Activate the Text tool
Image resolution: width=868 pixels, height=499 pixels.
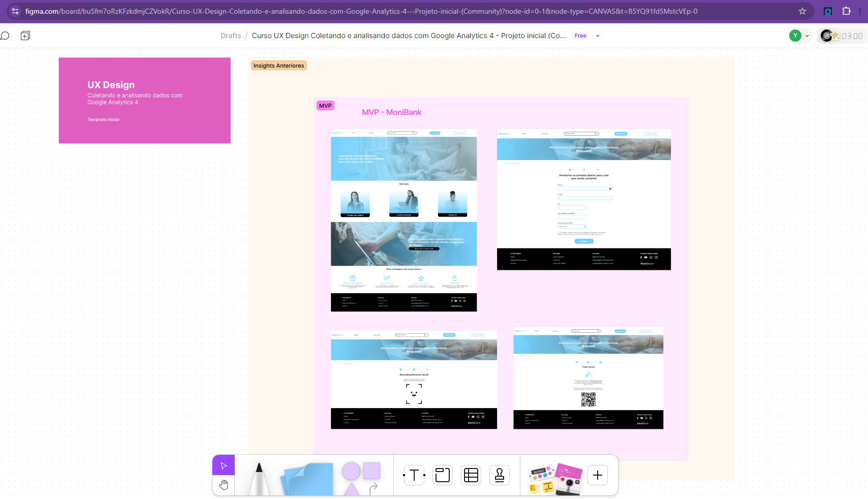point(414,475)
